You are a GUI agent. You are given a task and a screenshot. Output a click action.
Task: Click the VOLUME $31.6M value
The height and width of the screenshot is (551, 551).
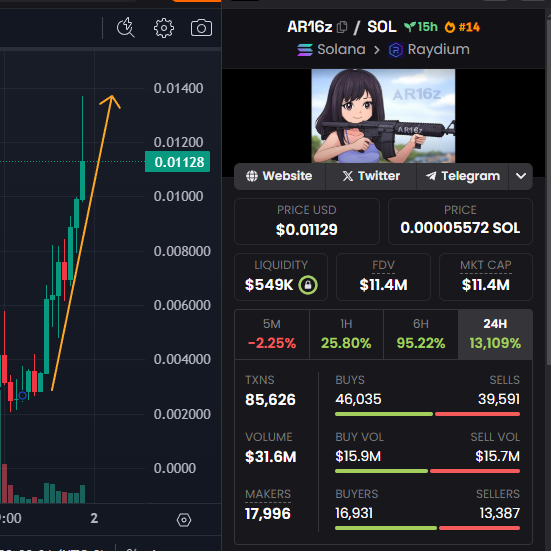point(271,457)
